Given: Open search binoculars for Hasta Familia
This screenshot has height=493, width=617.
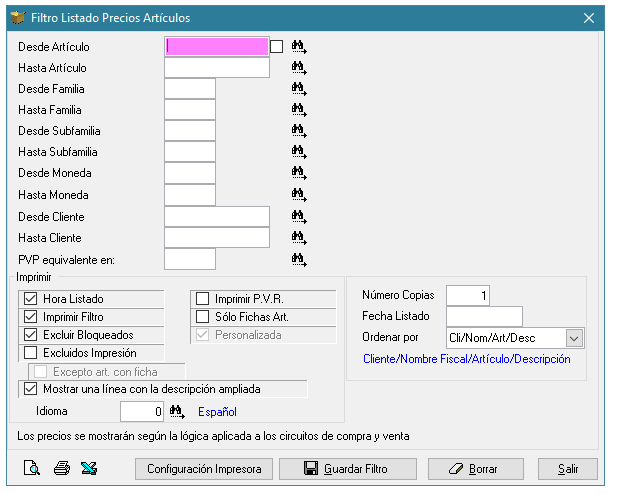Looking at the screenshot, I should (x=298, y=110).
